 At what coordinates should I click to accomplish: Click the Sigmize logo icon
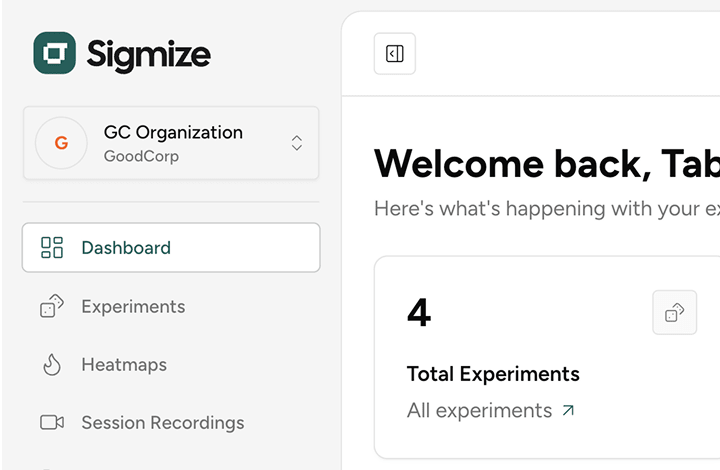coord(55,53)
